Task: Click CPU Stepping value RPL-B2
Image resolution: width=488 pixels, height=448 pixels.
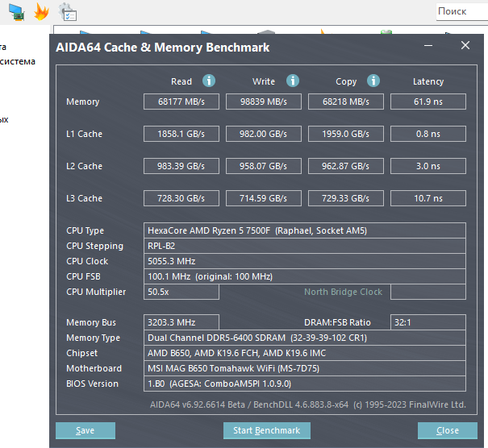Action: [x=305, y=246]
